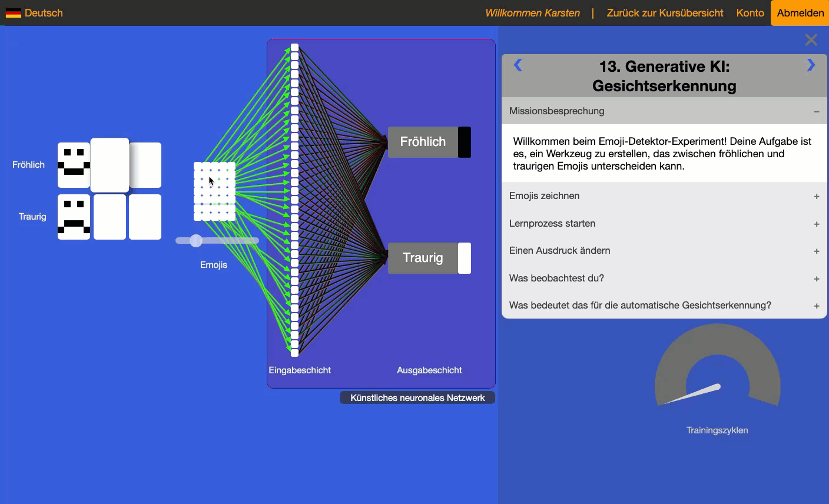Click second blank card in Traurig row
Image resolution: width=829 pixels, height=504 pixels.
click(110, 217)
